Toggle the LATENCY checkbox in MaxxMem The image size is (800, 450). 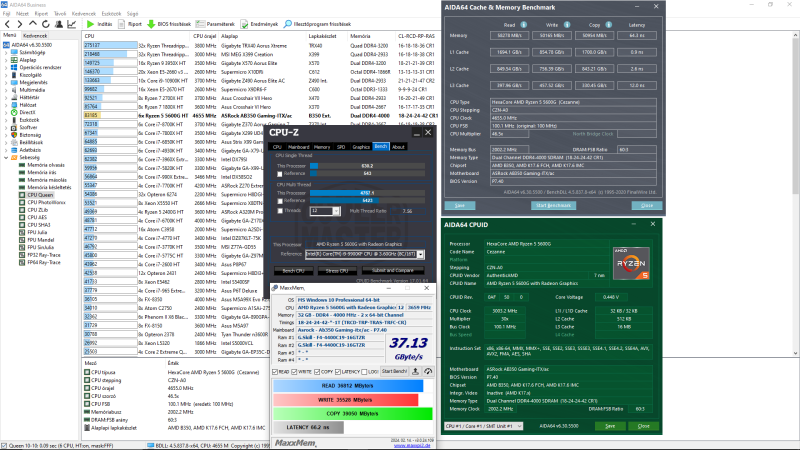point(338,372)
